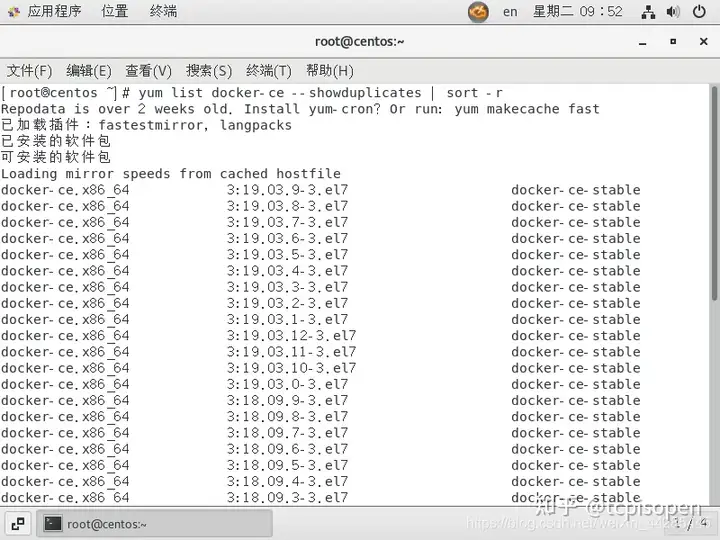Click the 'Loading mirror speeds from cached hostfile' line
This screenshot has height=540, width=720.
tap(171, 174)
